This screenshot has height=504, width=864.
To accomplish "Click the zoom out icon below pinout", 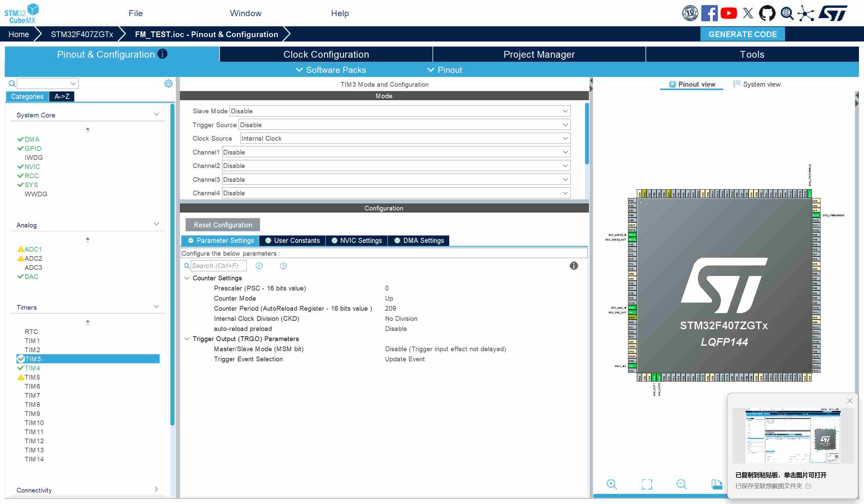I will (x=681, y=484).
